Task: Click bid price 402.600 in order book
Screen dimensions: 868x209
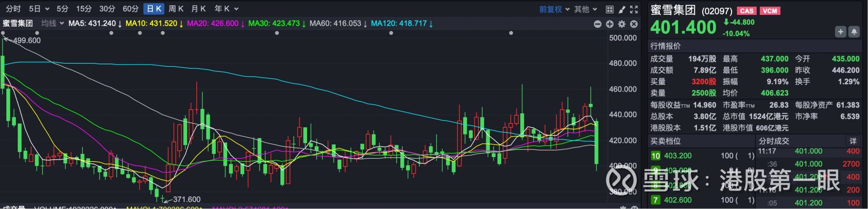Action: click(x=678, y=200)
